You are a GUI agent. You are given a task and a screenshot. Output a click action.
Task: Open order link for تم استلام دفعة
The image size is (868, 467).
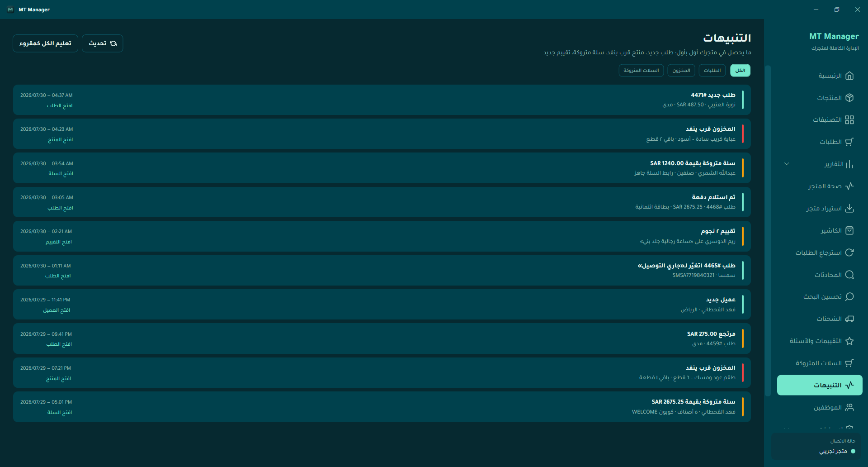[60, 208]
